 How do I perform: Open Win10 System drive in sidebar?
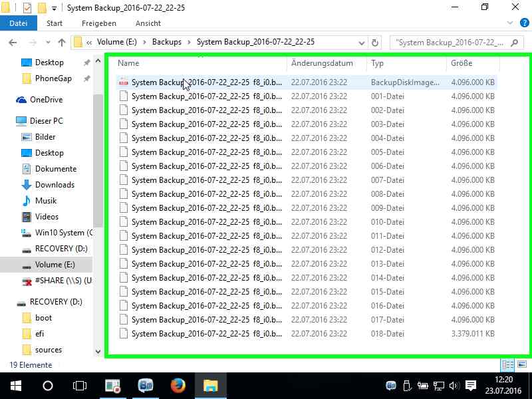point(57,233)
